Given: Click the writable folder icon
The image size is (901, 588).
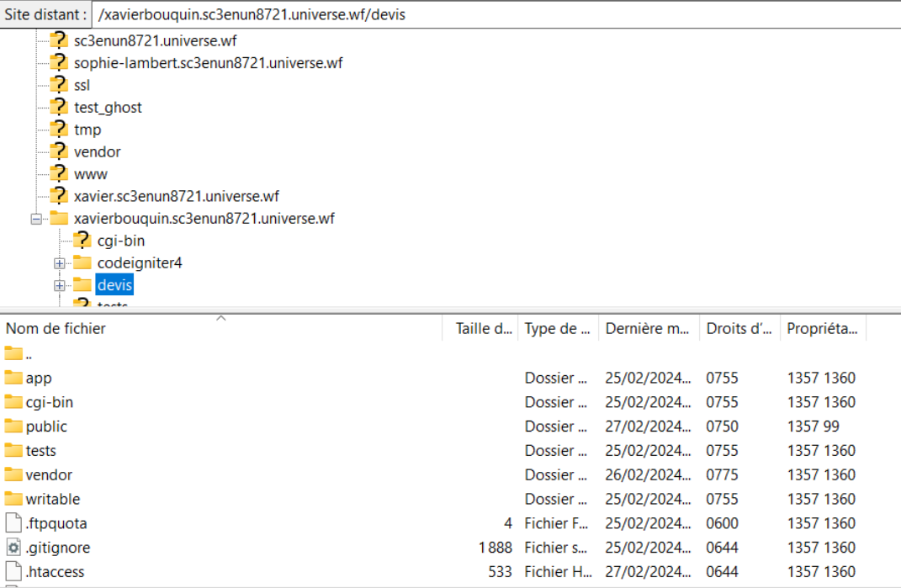Looking at the screenshot, I should 13,499.
